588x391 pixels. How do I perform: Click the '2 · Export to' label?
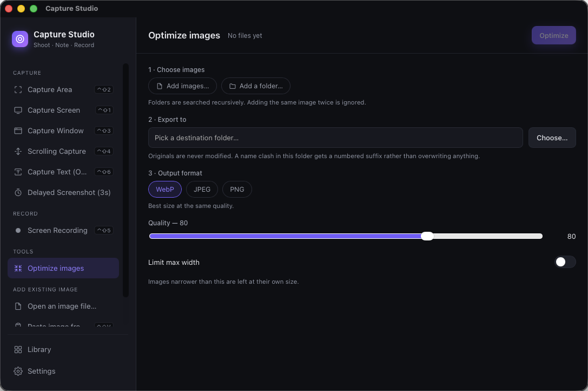coord(167,120)
